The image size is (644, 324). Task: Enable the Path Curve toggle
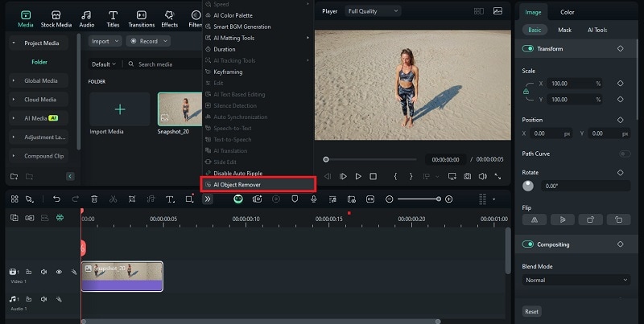[624, 154]
